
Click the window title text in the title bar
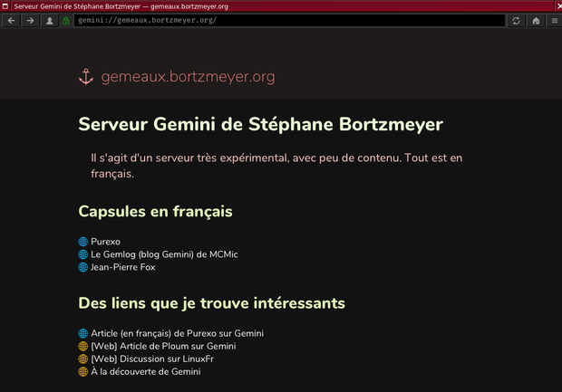[121, 6]
